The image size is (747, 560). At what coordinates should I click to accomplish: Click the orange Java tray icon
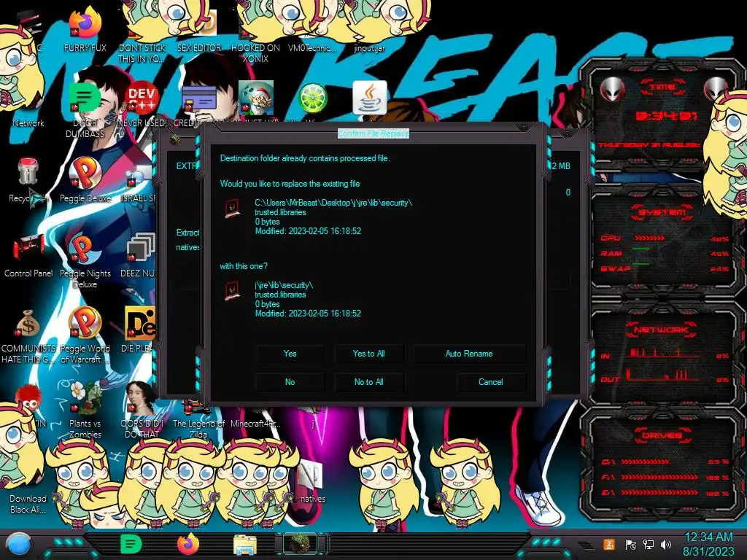[609, 544]
